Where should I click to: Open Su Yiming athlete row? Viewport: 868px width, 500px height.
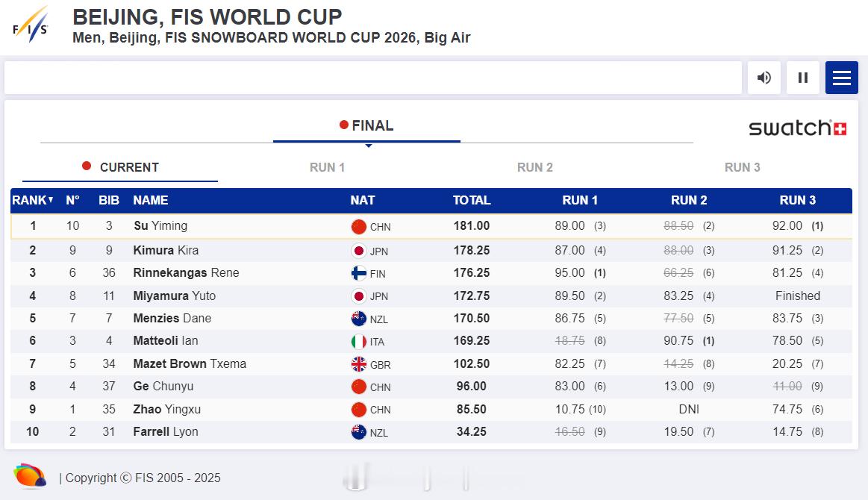[160, 226]
